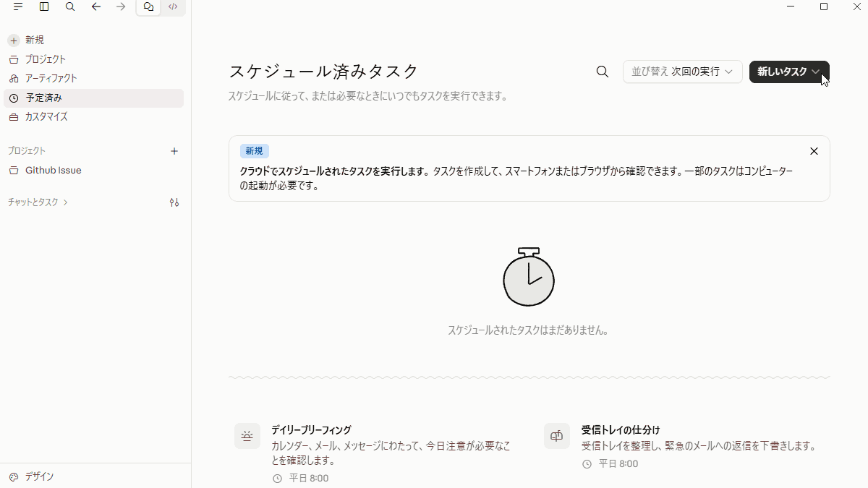Click the スケジュール済みタスク heading
This screenshot has height=488, width=868.
(324, 72)
